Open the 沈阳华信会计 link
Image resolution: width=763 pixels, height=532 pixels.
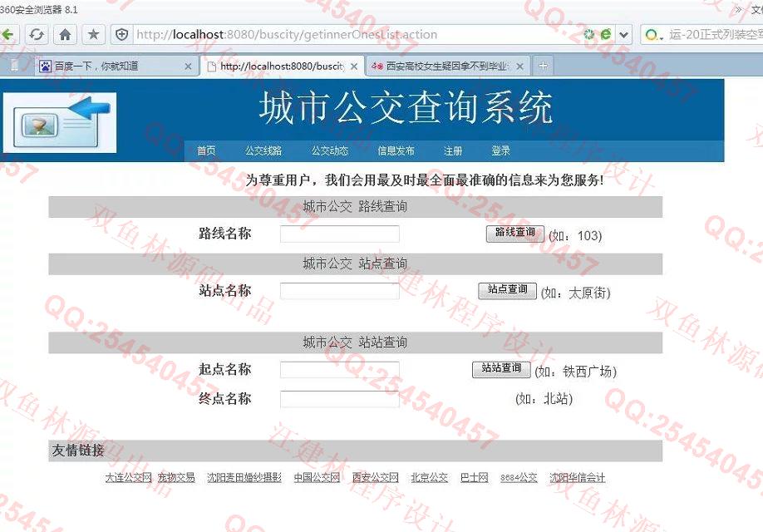pos(577,477)
